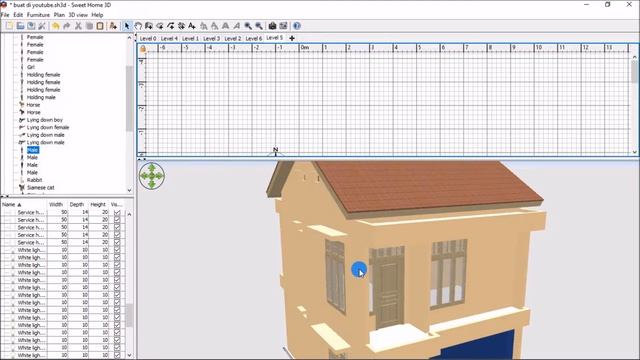Click the Increase text size icon
The image size is (640, 360).
click(x=204, y=26)
